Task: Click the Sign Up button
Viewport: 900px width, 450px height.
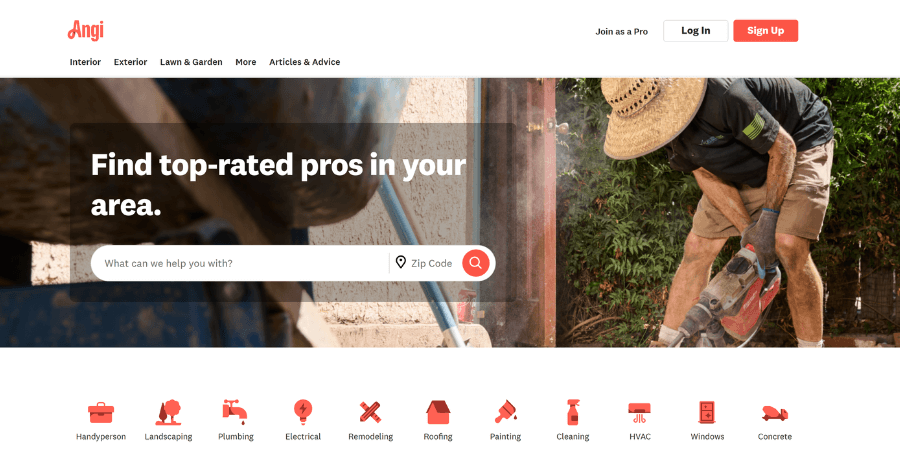Action: point(766,31)
